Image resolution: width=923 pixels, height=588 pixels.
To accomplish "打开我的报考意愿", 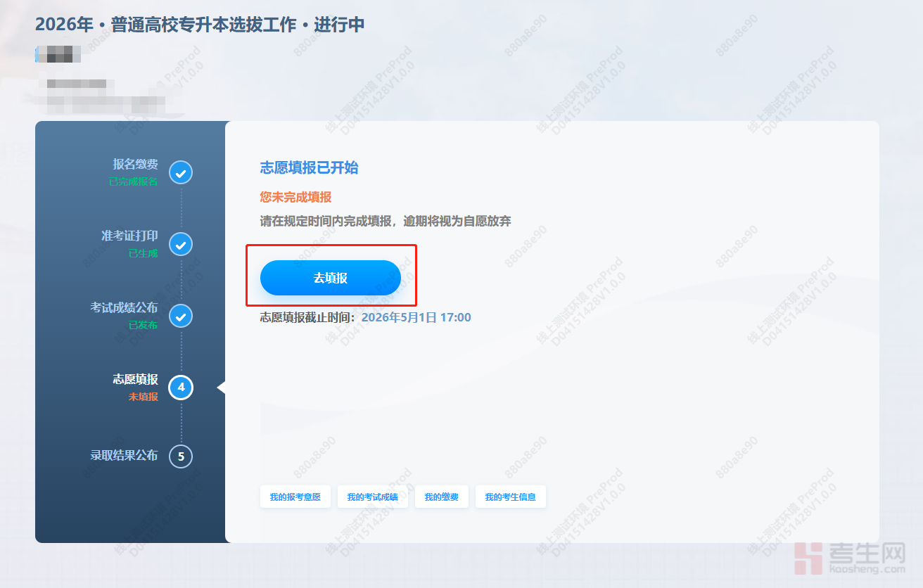I will 295,497.
